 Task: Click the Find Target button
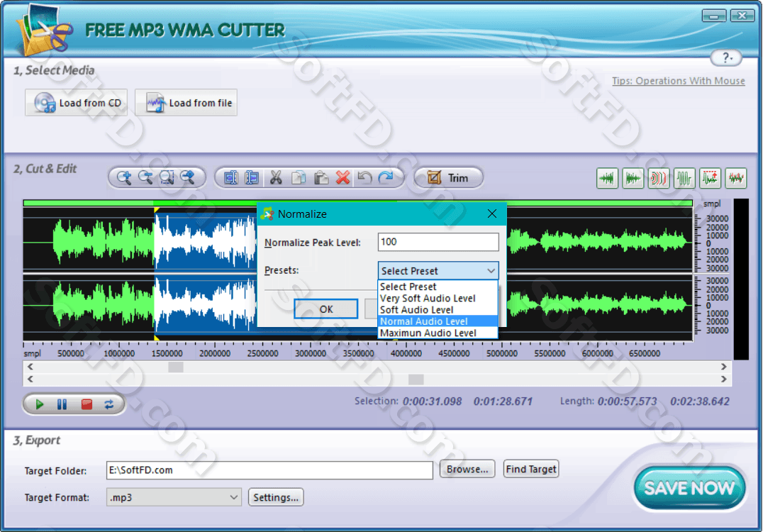tap(531, 469)
